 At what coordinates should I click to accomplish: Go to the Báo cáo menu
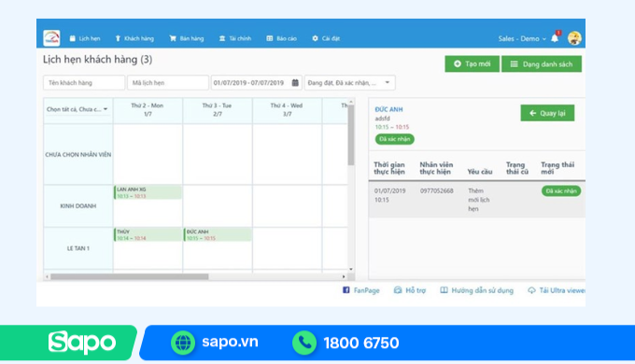[x=281, y=38]
